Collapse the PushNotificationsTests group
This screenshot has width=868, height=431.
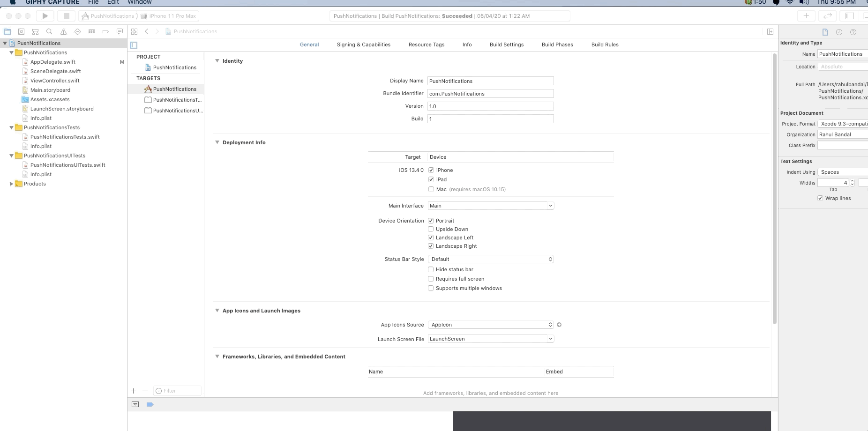pyautogui.click(x=11, y=127)
